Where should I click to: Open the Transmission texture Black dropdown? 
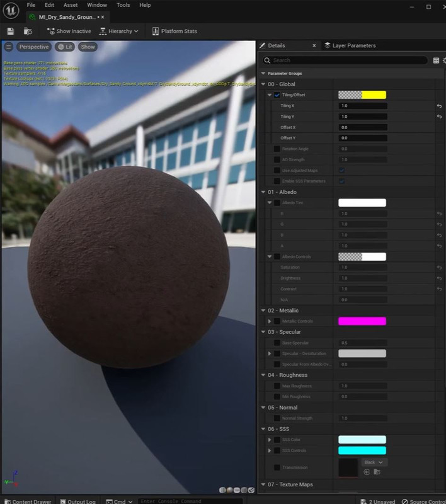click(374, 462)
